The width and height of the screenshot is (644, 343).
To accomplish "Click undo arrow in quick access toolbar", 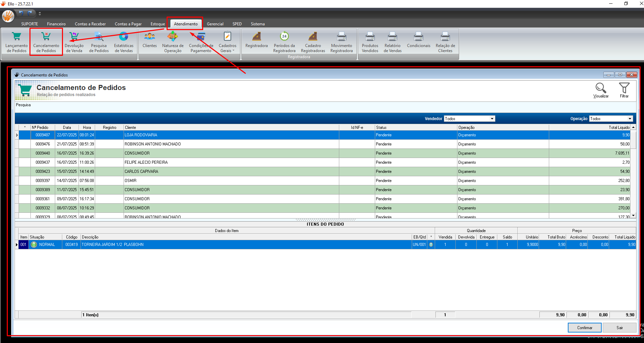I will tap(21, 13).
